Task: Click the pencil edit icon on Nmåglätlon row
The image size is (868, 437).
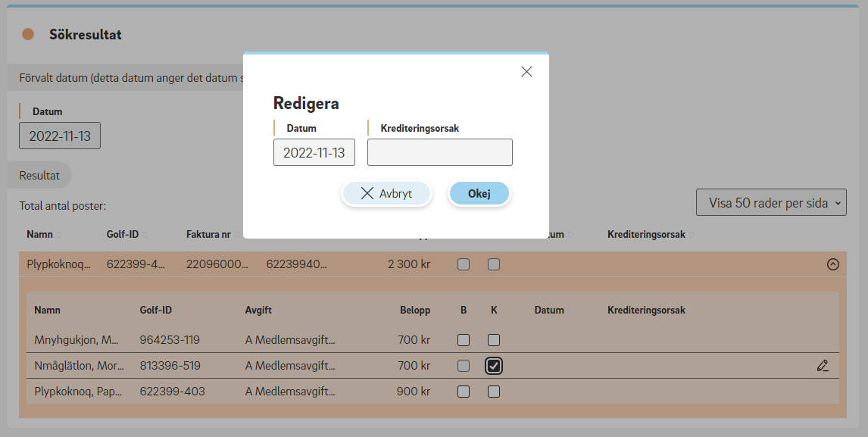Action: [823, 366]
